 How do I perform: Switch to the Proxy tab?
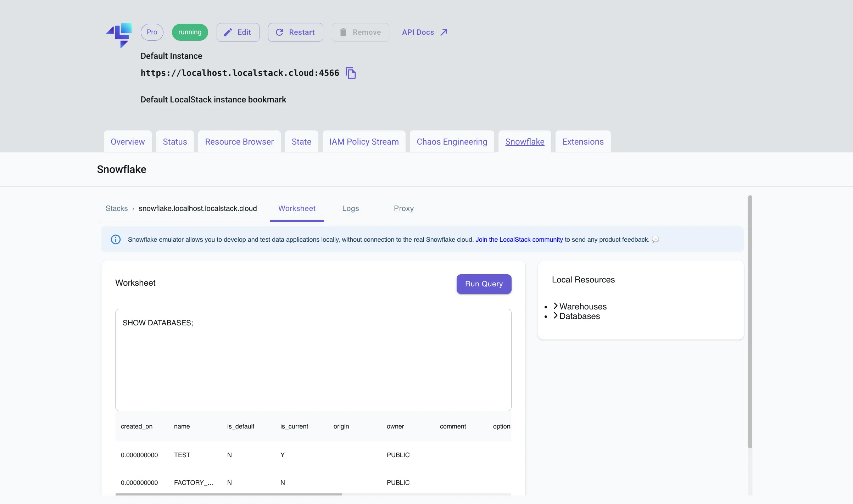click(x=404, y=208)
